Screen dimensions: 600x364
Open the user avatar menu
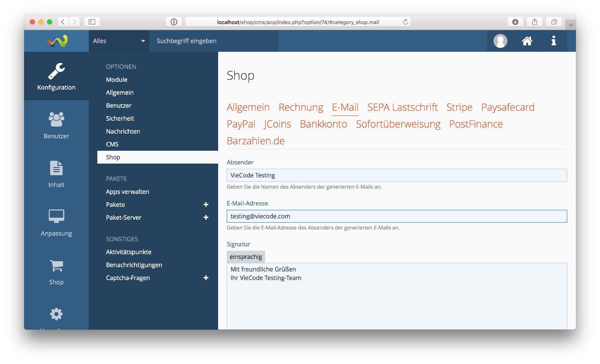(500, 41)
